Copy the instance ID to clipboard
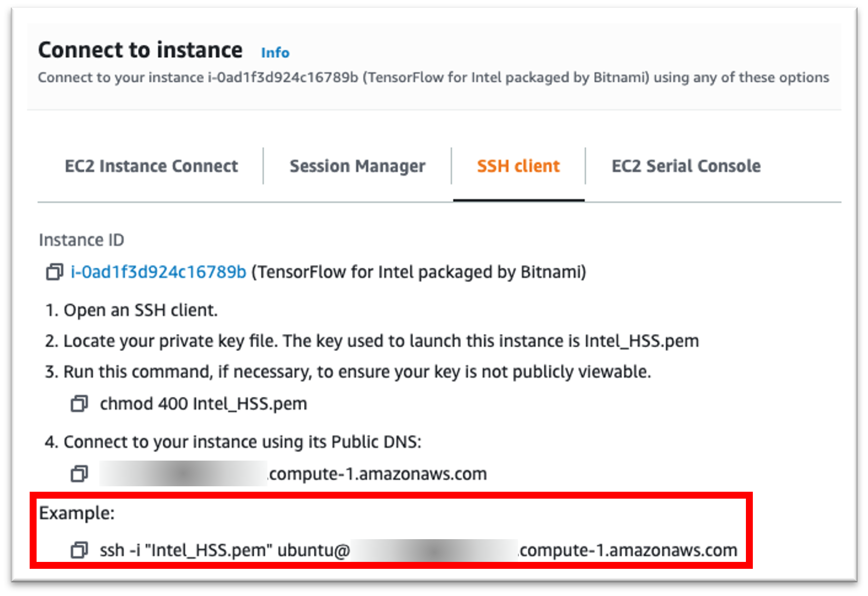868x596 pixels. tap(54, 272)
